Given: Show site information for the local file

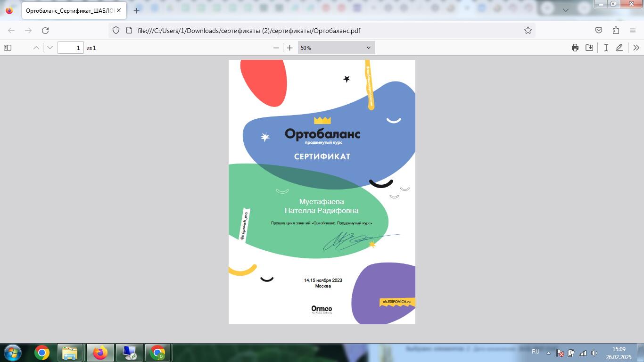Looking at the screenshot, I should (x=129, y=30).
